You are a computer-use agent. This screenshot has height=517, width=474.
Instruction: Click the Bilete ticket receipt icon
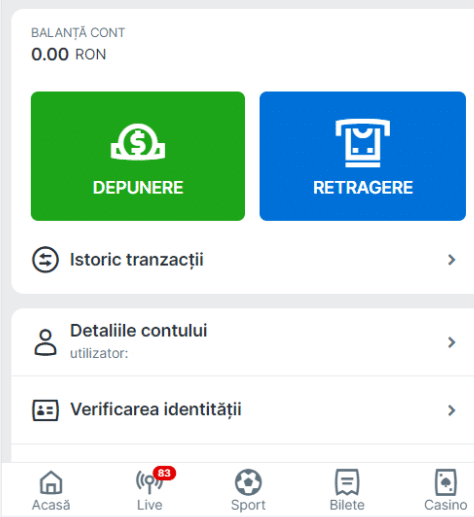coord(347,482)
